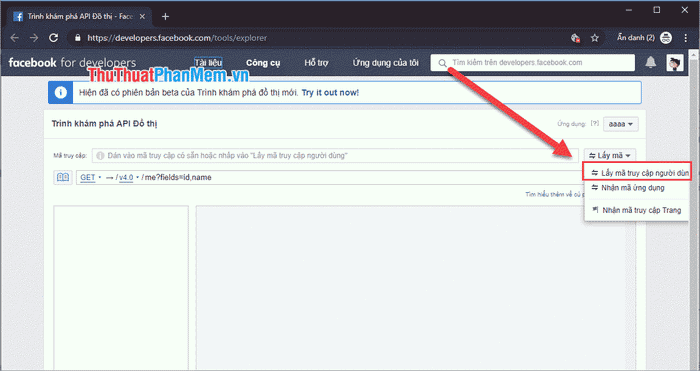Open Ứng dụng của tôi menu
The width and height of the screenshot is (700, 371).
point(386,63)
